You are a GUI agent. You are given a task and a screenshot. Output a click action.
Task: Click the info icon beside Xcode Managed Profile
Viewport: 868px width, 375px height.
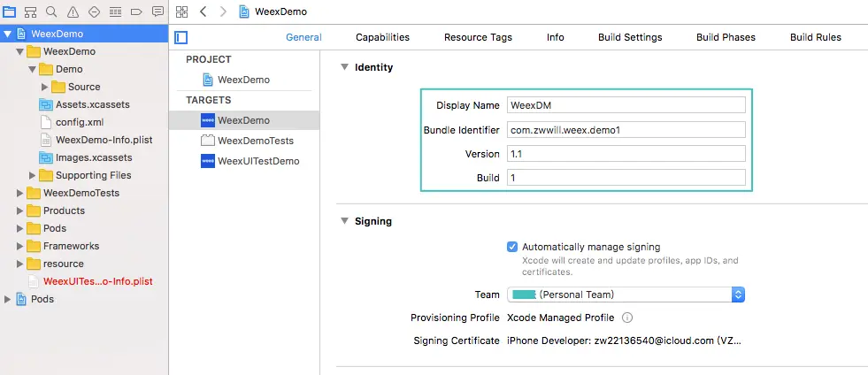click(627, 318)
